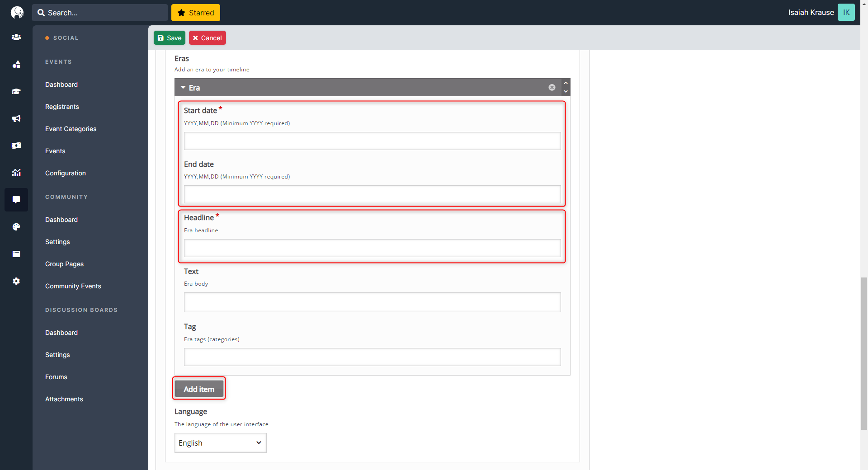The width and height of the screenshot is (868, 470).
Task: Move the Era item up
Action: tap(566, 83)
